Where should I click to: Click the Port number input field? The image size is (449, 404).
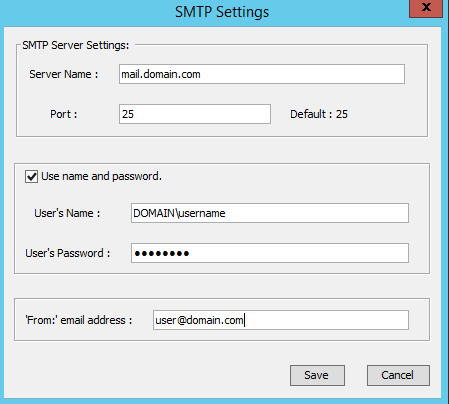[x=195, y=114]
